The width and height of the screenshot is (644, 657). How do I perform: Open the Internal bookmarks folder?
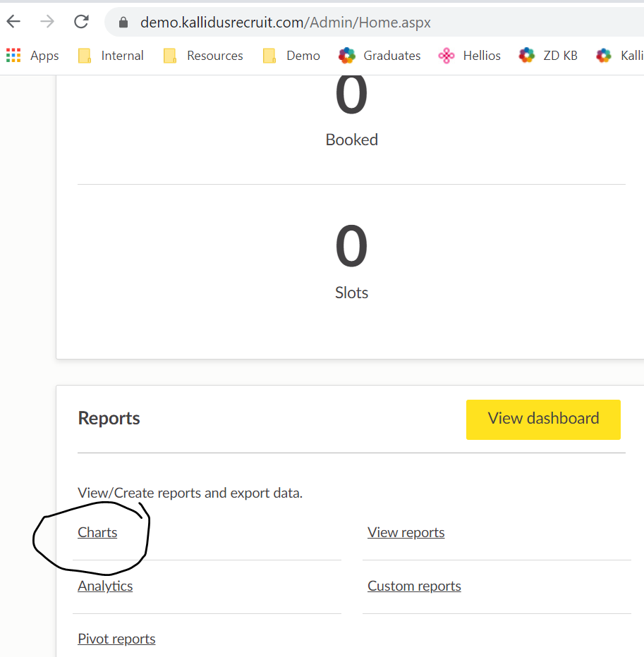pyautogui.click(x=111, y=56)
